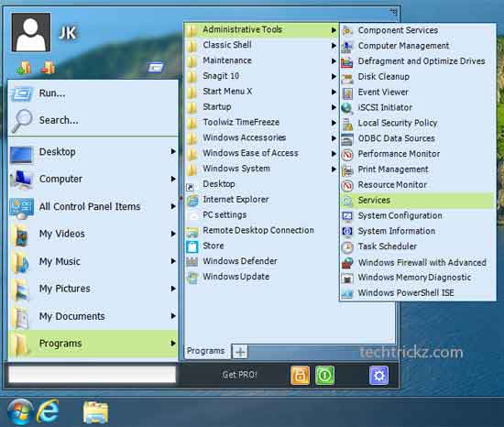Click the Get PRO! link
Image resolution: width=504 pixels, height=427 pixels.
(x=240, y=375)
